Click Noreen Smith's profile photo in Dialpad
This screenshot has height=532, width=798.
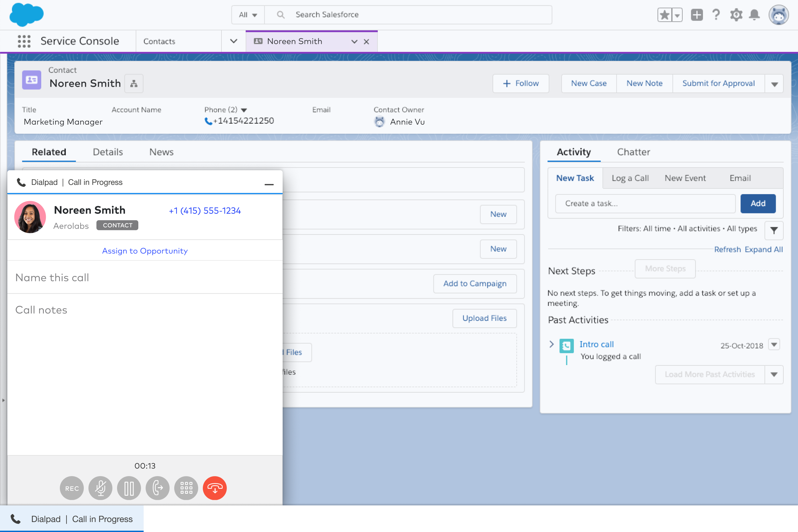pos(30,217)
